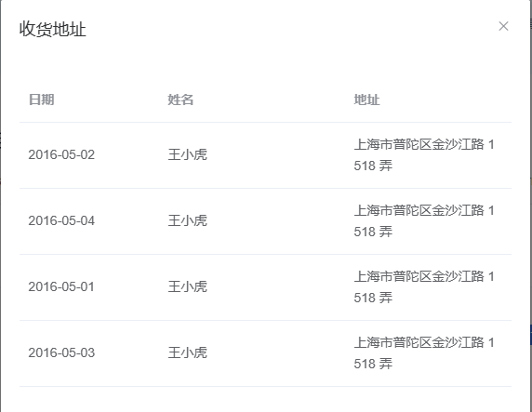Click the address in the 2016-05-04 row
532x412 pixels.
(x=424, y=221)
